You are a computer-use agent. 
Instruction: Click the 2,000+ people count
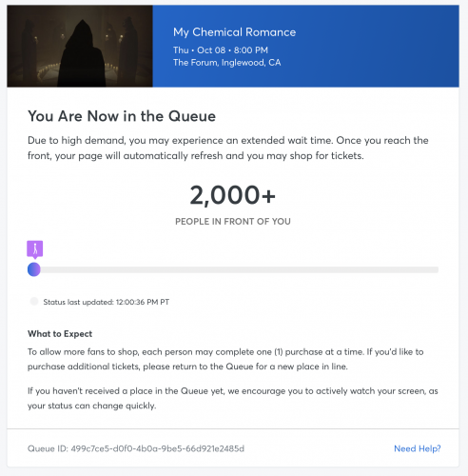pos(233,195)
